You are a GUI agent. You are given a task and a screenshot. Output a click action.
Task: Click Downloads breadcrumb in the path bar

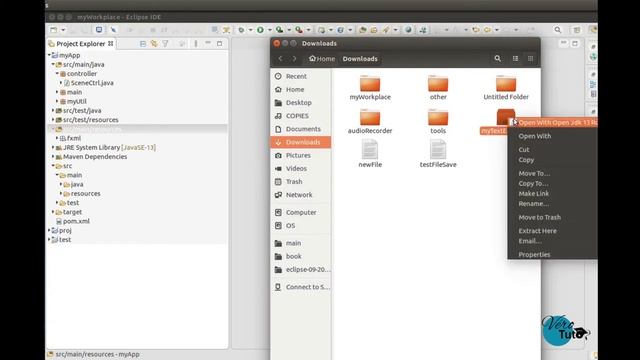[360, 58]
